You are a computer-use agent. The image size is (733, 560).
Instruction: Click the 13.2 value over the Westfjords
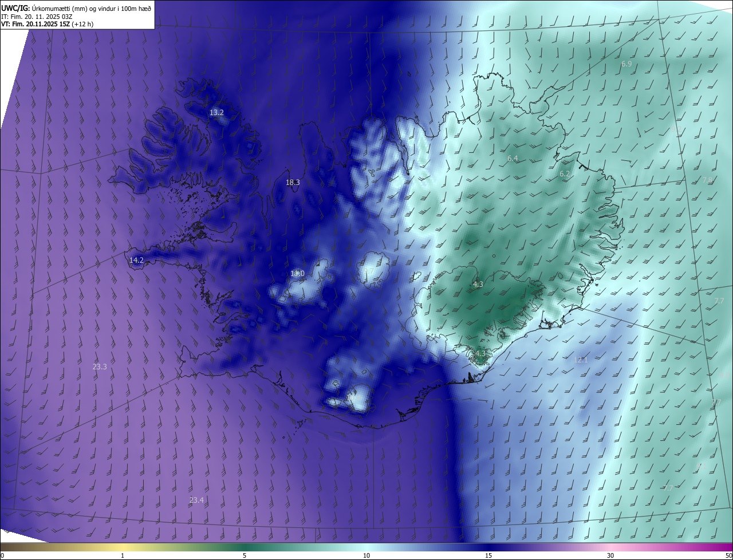point(216,113)
